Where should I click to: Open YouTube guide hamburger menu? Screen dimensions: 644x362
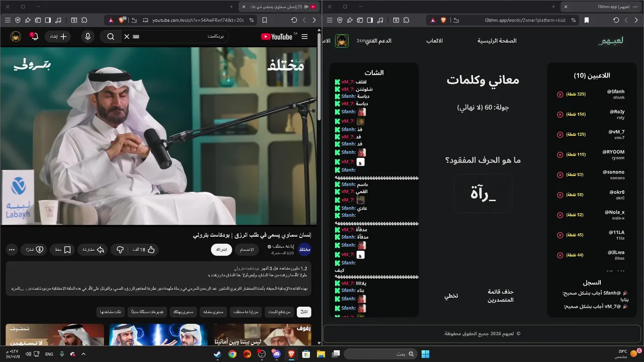pyautogui.click(x=304, y=37)
